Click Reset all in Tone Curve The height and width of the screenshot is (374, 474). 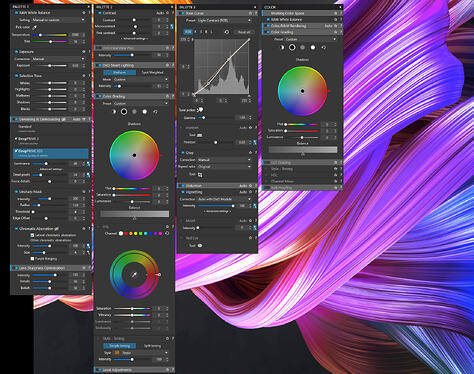(x=244, y=32)
